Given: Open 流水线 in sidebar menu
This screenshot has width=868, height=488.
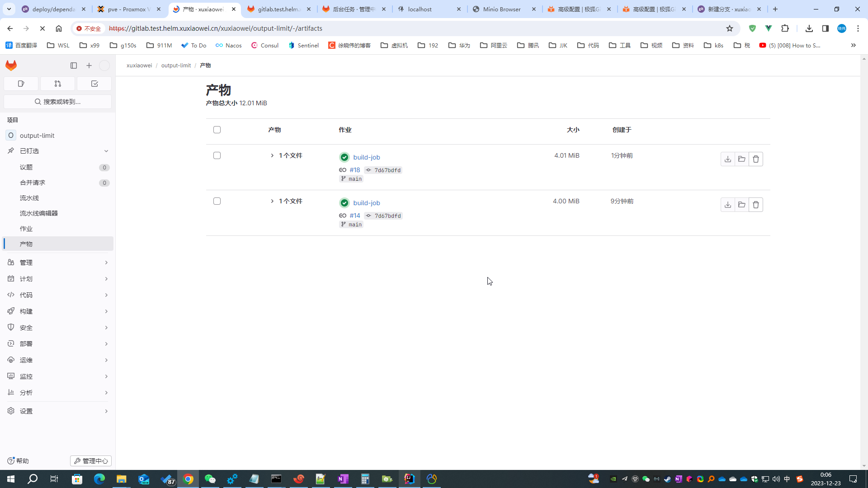Looking at the screenshot, I should point(29,198).
